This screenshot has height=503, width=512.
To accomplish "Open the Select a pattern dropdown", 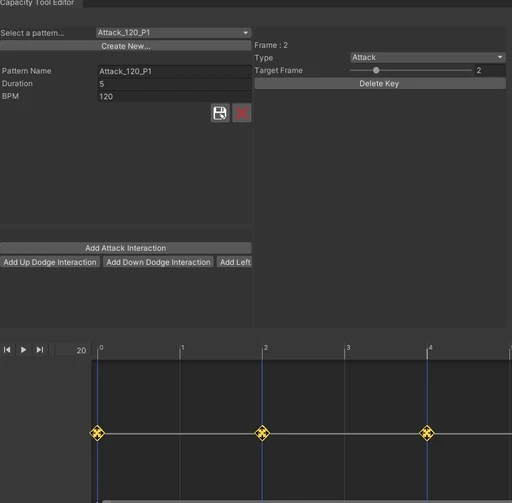I will pos(174,33).
